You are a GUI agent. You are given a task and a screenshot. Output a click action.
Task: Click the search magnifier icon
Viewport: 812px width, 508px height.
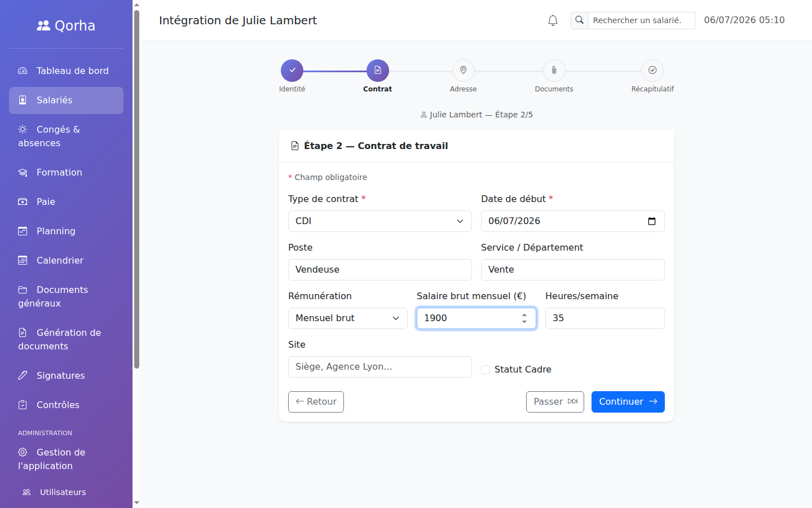point(579,20)
